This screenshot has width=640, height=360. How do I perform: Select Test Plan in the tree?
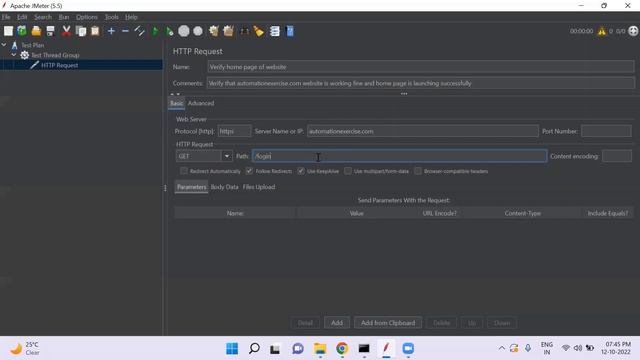point(33,45)
